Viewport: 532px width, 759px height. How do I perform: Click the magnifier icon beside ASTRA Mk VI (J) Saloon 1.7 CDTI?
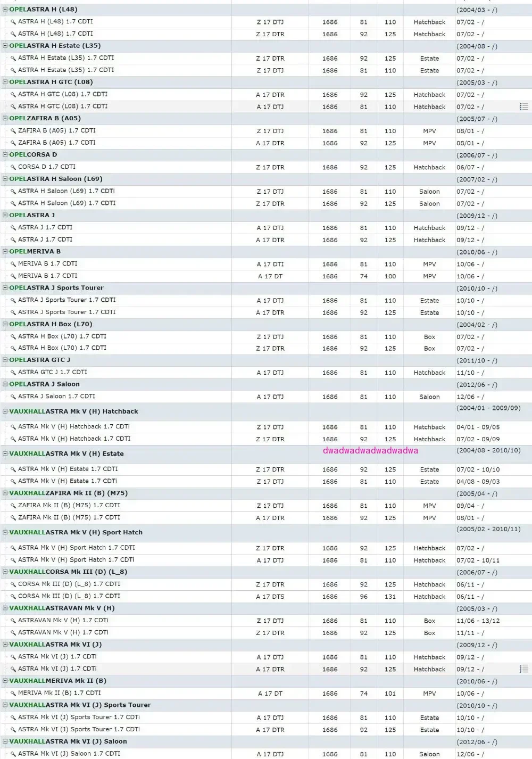click(13, 754)
